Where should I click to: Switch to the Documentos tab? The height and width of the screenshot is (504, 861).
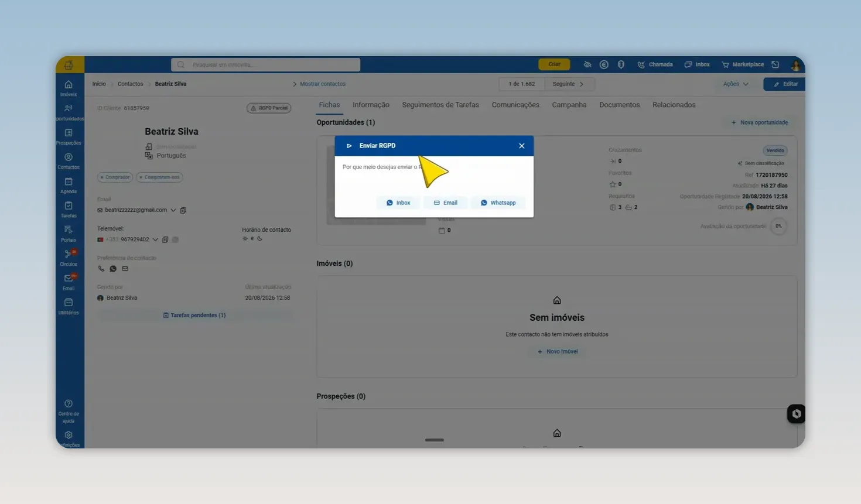(619, 105)
